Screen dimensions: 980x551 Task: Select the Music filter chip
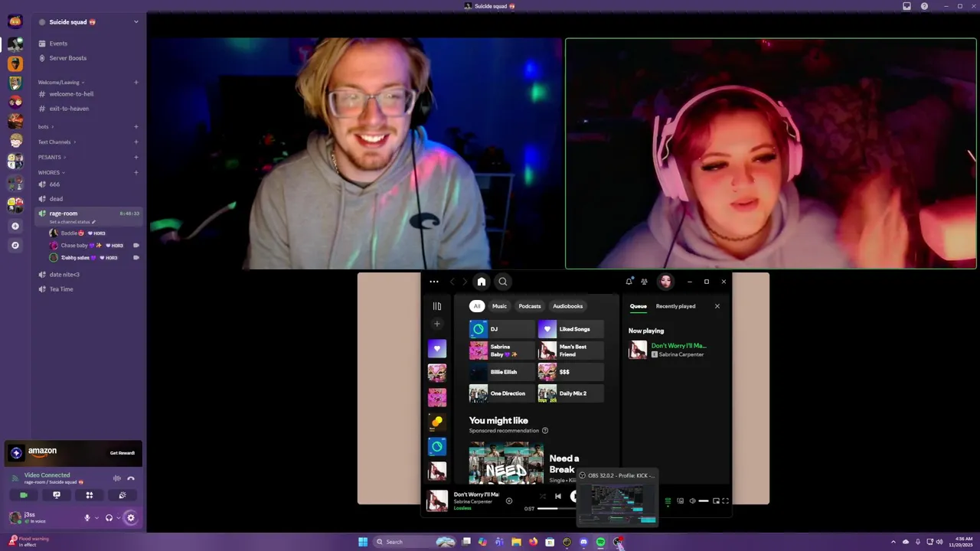click(499, 306)
